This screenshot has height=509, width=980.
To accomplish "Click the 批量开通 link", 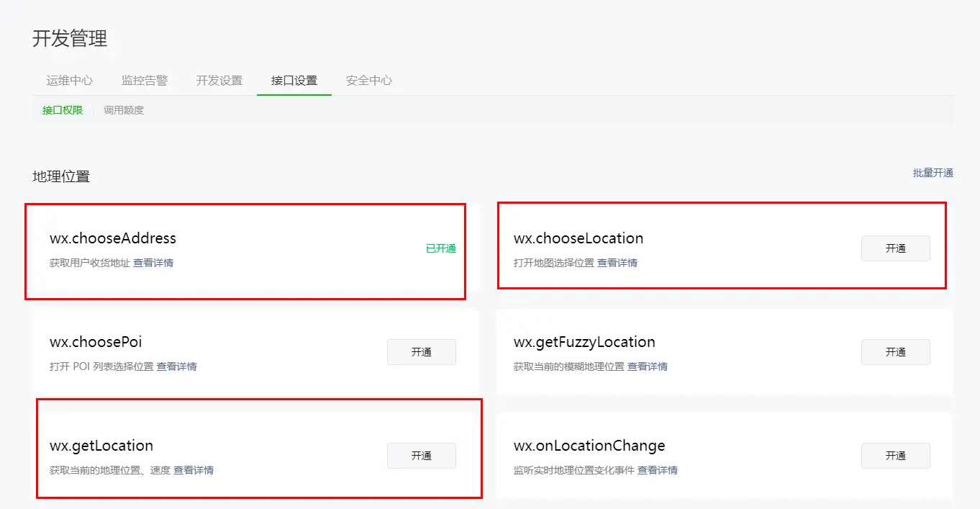I will (933, 173).
